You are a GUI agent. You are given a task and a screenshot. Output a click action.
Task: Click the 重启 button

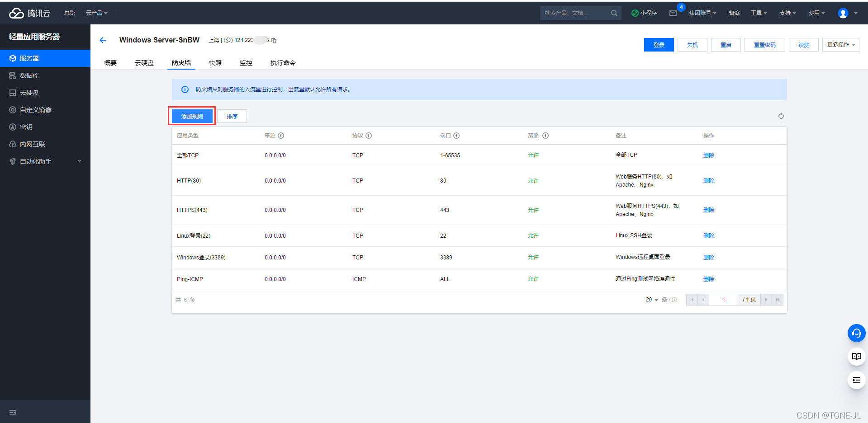726,45
